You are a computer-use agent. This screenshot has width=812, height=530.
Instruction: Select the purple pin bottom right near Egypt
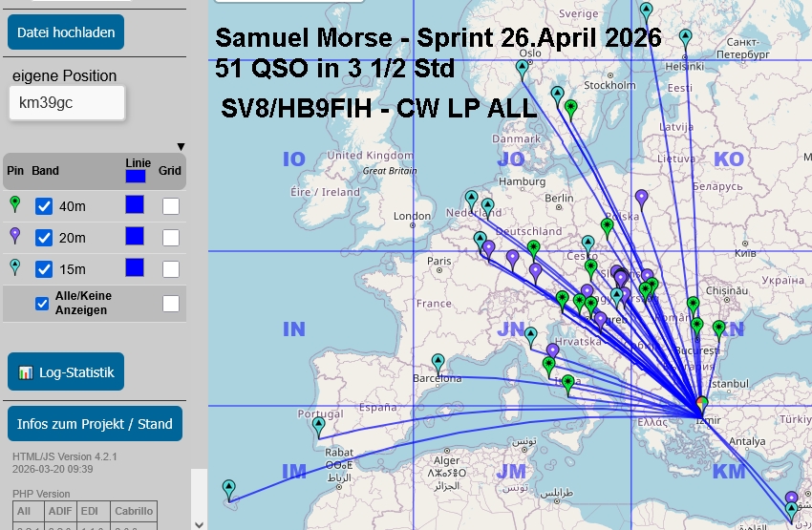791,498
